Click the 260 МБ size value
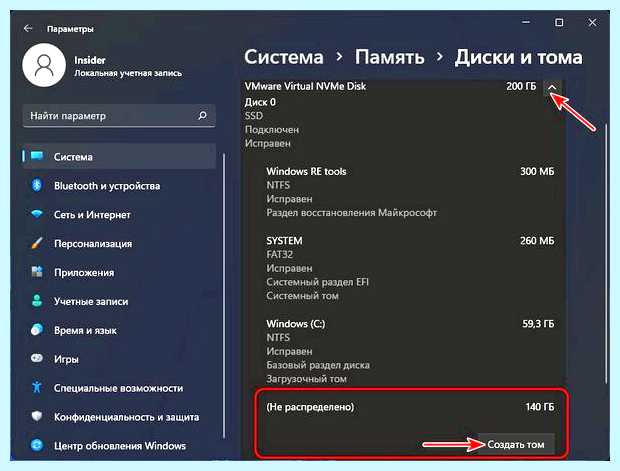 [x=537, y=240]
